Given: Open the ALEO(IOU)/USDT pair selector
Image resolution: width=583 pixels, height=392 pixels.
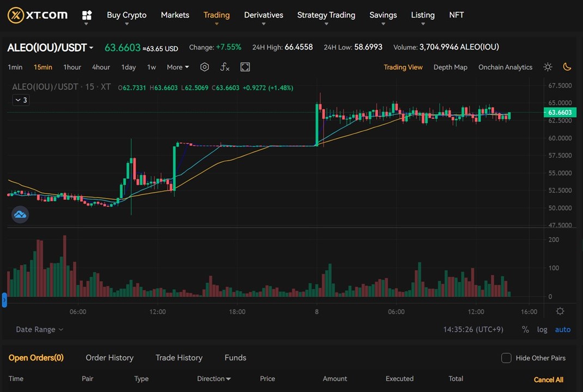Looking at the screenshot, I should (50, 47).
